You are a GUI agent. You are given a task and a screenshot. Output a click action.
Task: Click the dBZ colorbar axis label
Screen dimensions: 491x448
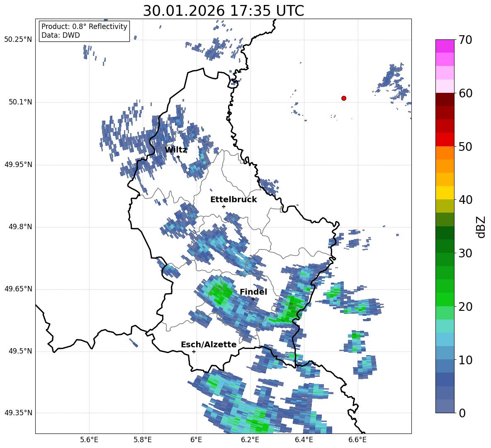pos(481,227)
